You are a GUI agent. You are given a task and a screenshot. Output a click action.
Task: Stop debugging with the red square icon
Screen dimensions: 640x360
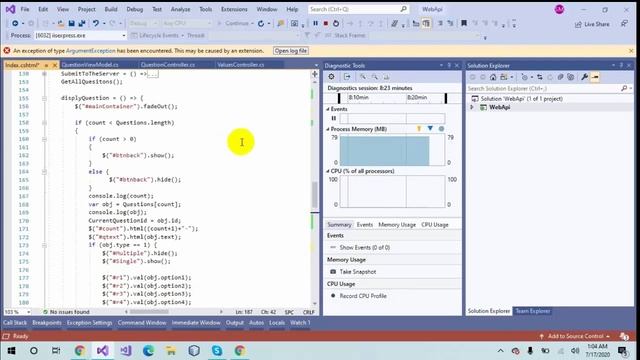[x=325, y=24]
